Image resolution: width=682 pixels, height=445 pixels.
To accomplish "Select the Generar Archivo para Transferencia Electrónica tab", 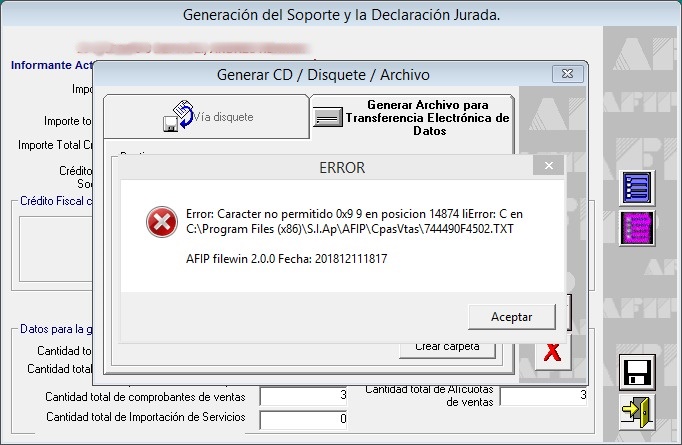I will 412,117.
